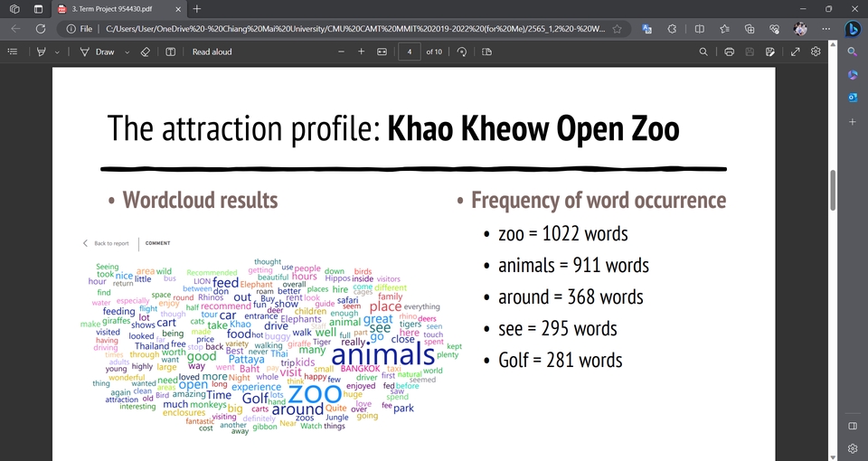868x461 pixels.
Task: Toggle the PDF table of contents panel
Action: click(13, 52)
